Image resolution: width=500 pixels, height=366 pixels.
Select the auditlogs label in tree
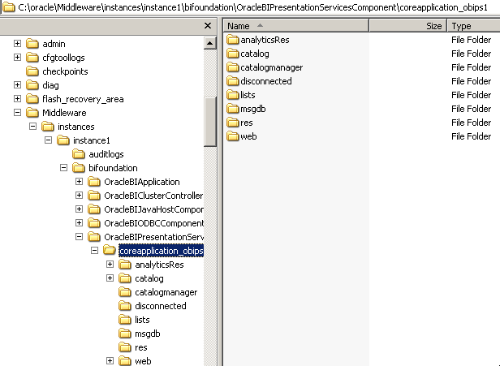106,154
